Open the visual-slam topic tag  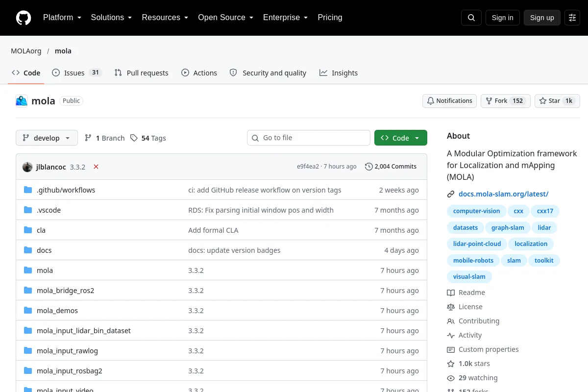pyautogui.click(x=469, y=276)
